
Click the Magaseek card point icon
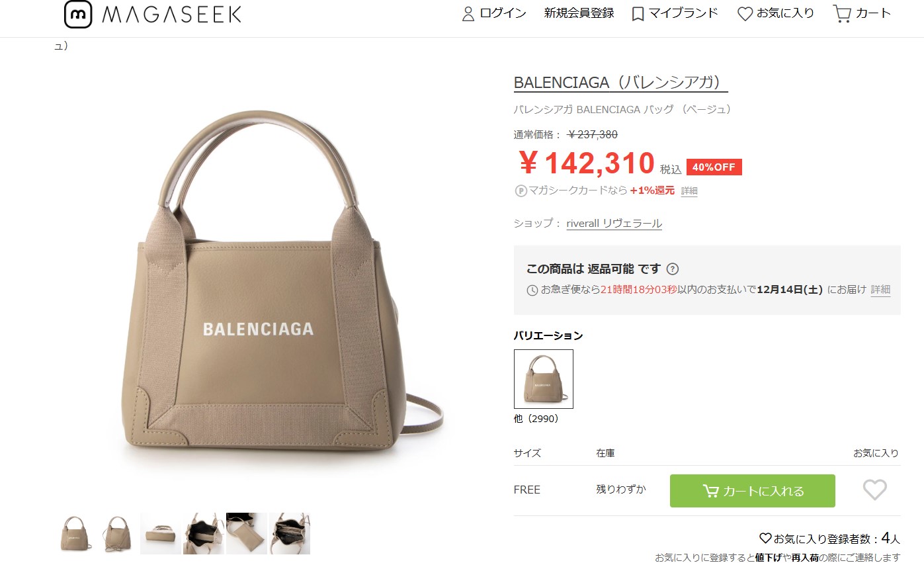(521, 191)
